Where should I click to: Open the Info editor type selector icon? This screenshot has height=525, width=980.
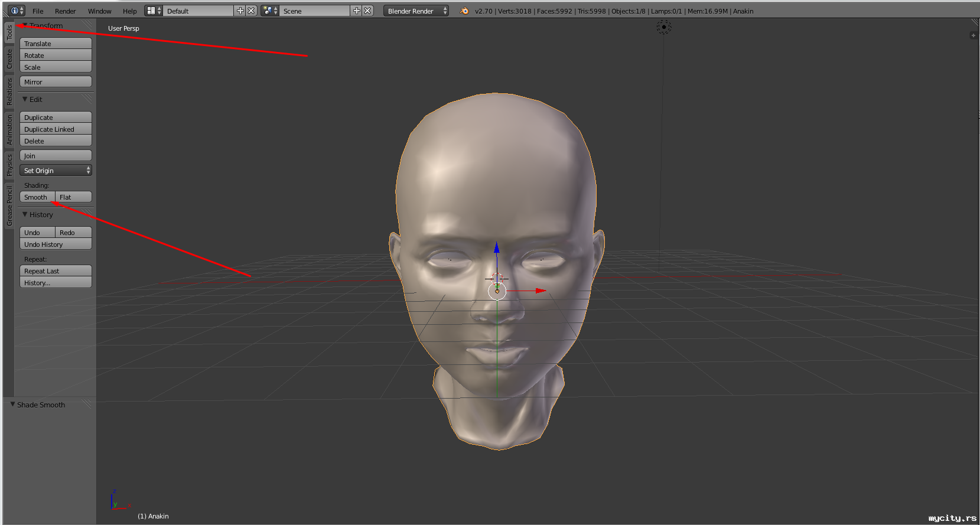pos(16,11)
